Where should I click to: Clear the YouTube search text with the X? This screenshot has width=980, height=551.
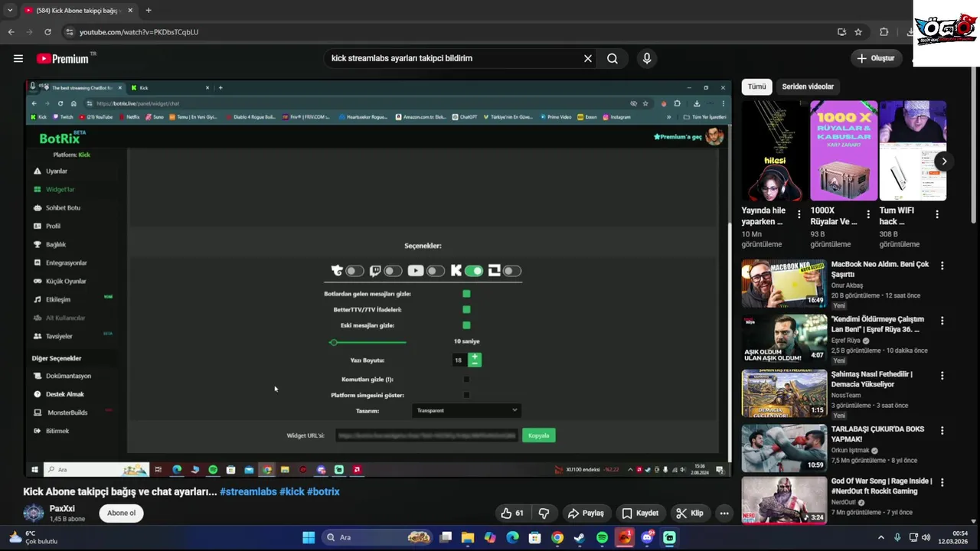pos(588,58)
